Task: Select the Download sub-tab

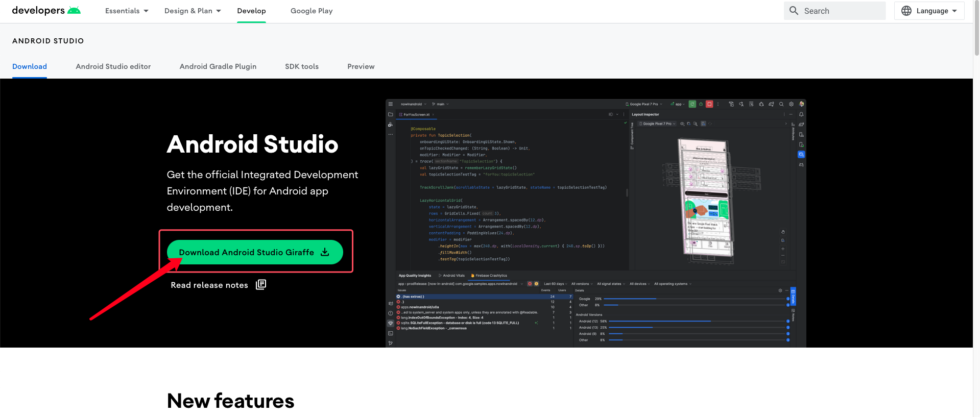Action: click(30, 66)
